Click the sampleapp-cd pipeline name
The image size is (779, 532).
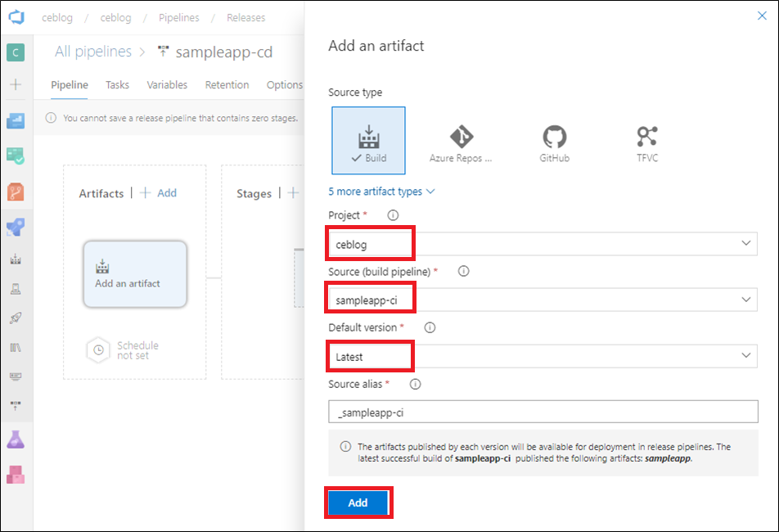point(224,52)
